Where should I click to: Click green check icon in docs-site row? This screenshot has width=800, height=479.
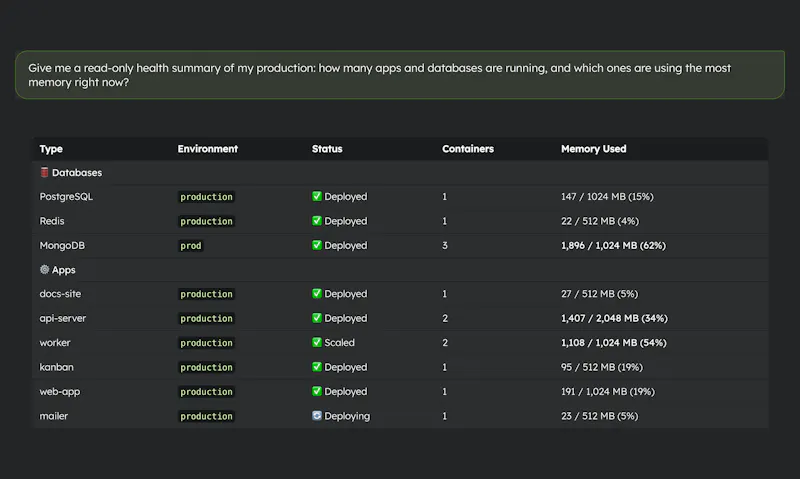[317, 294]
